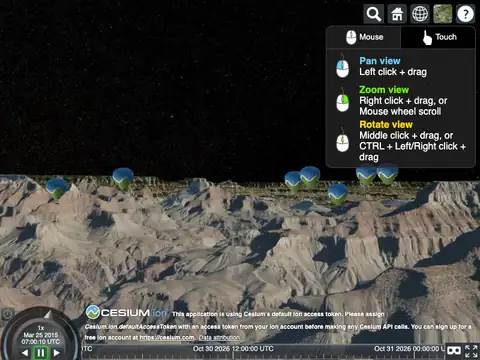Play the animation in reverse
This screenshot has width=480, height=360.
(x=25, y=352)
